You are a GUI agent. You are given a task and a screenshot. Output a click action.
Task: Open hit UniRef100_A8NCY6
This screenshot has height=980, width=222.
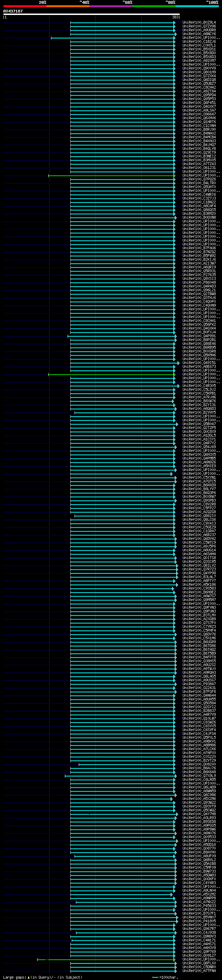click(x=199, y=34)
